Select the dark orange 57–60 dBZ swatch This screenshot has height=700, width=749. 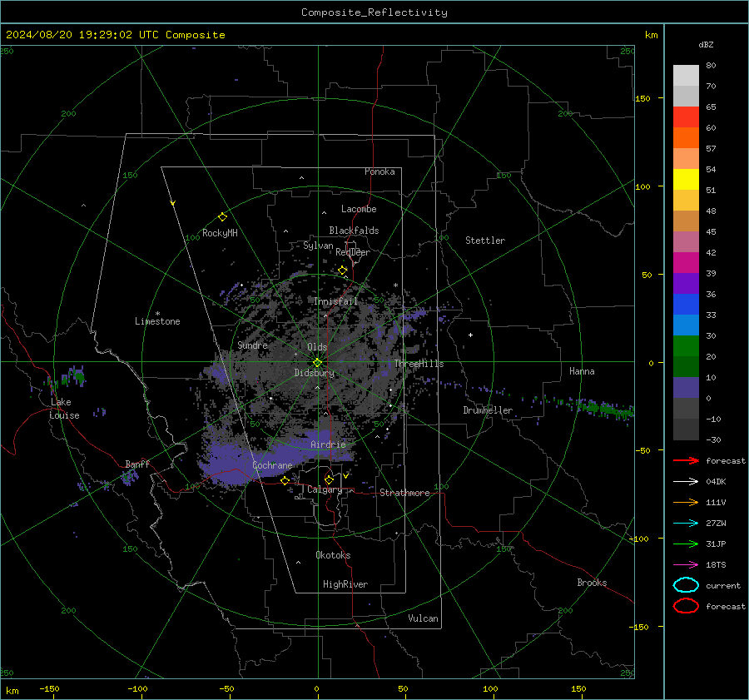click(x=686, y=138)
